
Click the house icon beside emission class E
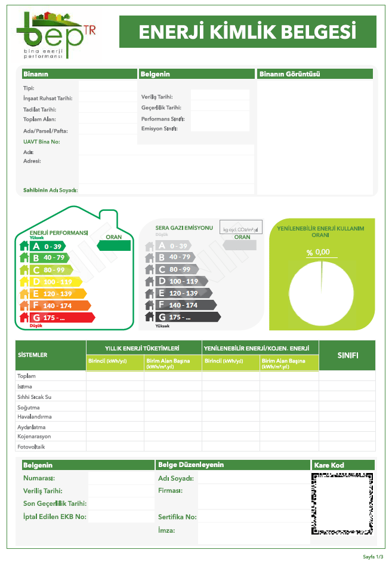150,293
